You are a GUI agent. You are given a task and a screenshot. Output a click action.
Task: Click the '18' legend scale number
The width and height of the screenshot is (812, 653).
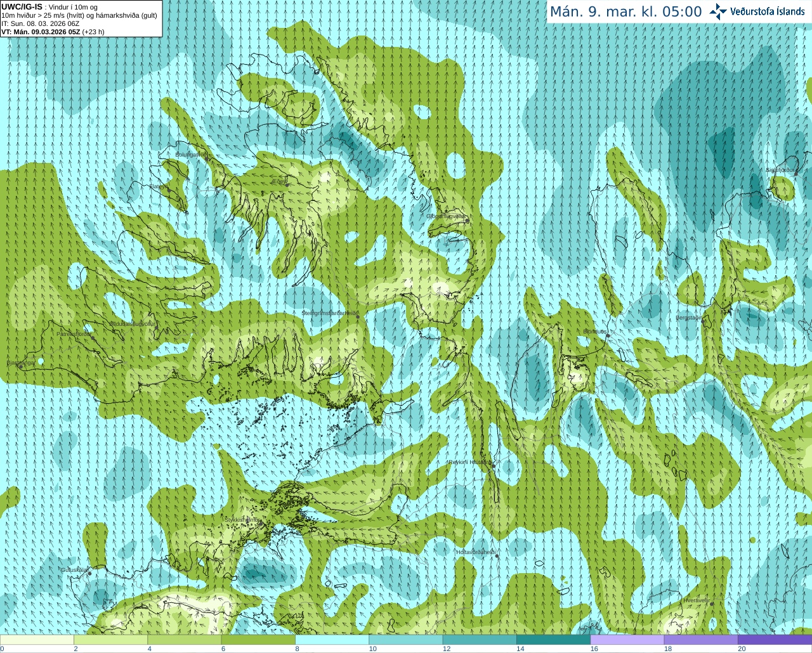[668, 649]
